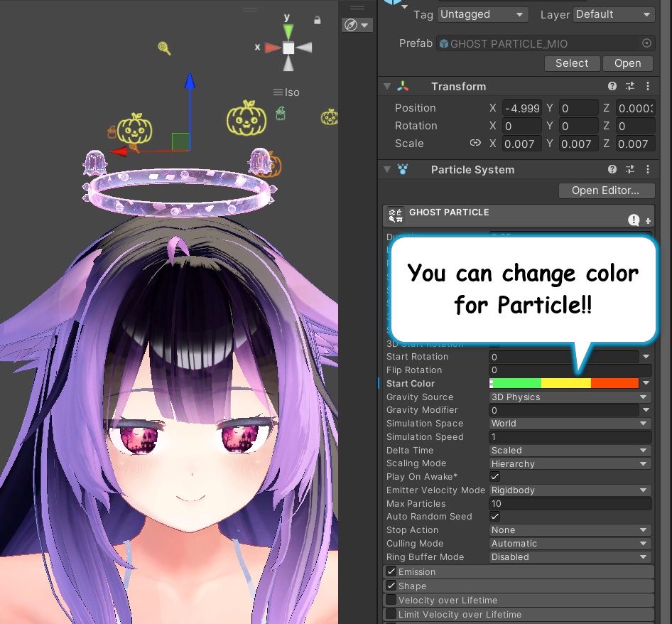The width and height of the screenshot is (672, 624).
Task: Click the Position X input field
Action: (x=521, y=108)
